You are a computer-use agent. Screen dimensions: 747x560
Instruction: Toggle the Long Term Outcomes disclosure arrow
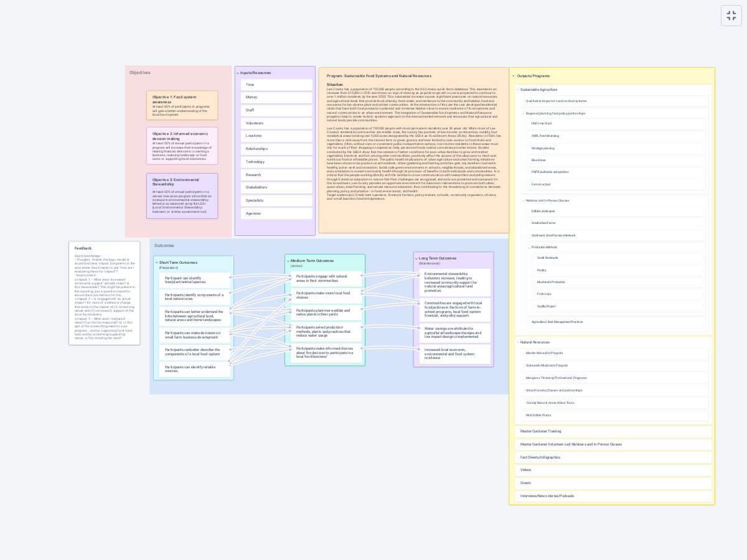pos(415,258)
